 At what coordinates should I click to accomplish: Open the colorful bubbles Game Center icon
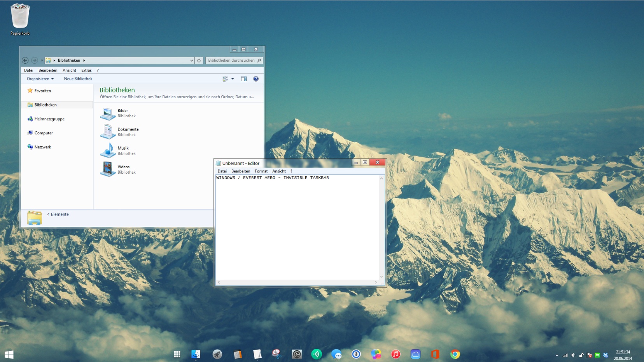(376, 354)
